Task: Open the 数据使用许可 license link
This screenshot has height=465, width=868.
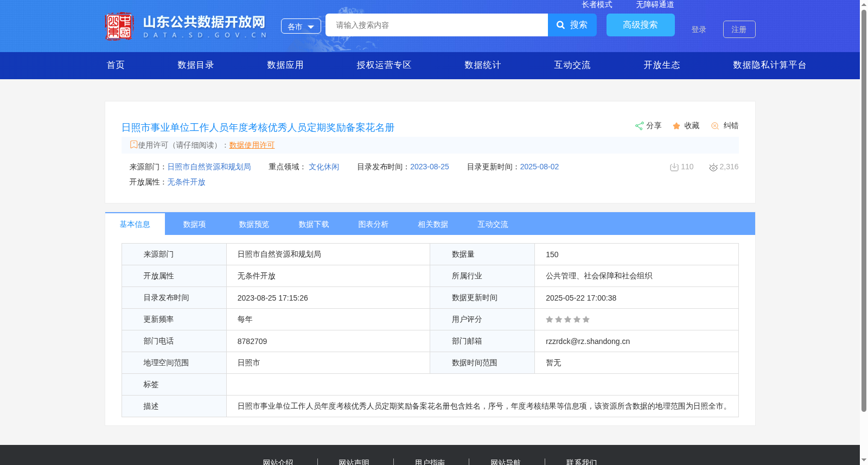Action: tap(252, 145)
